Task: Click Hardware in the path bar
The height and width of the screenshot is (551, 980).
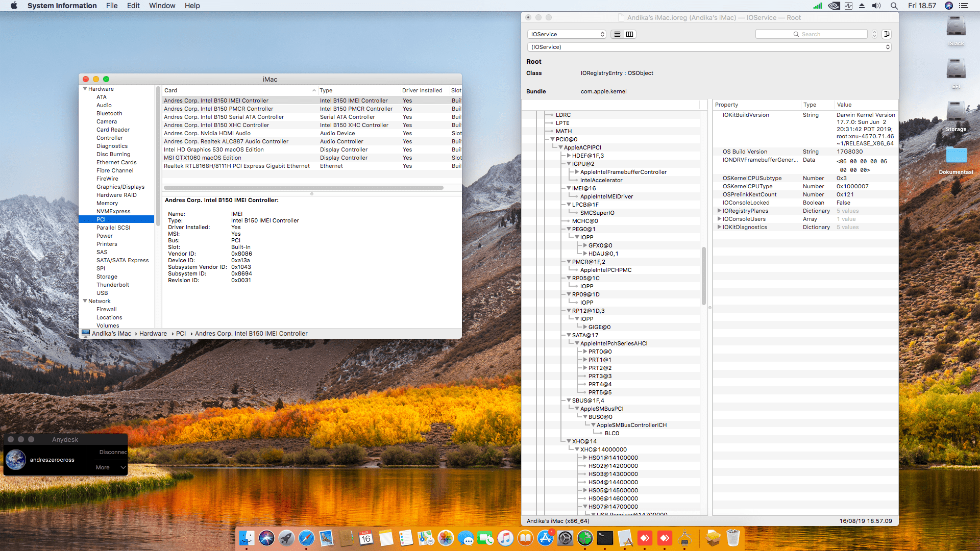Action: pyautogui.click(x=153, y=334)
